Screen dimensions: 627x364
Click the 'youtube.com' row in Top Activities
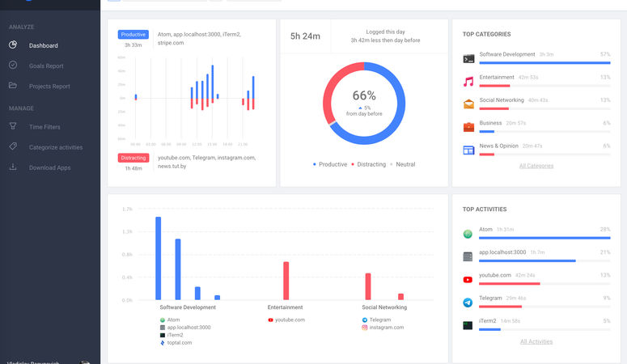tap(536, 279)
